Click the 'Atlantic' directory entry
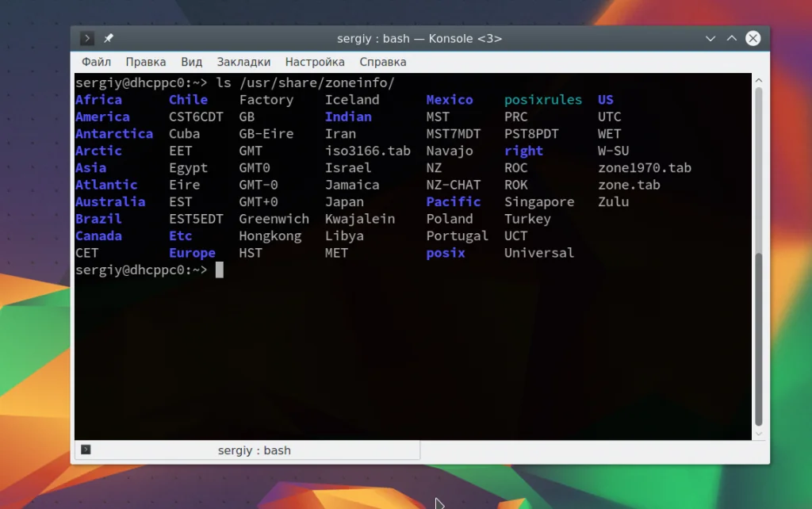Image resolution: width=812 pixels, height=509 pixels. [106, 185]
